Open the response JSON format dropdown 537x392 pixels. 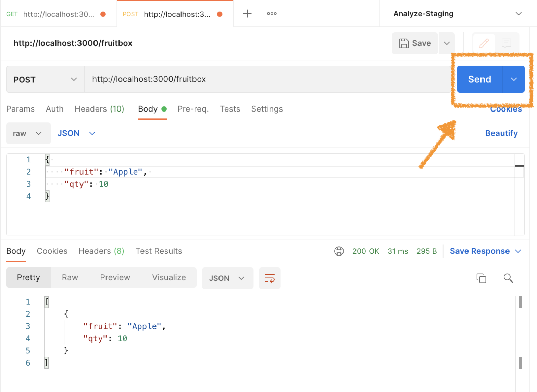click(x=227, y=278)
